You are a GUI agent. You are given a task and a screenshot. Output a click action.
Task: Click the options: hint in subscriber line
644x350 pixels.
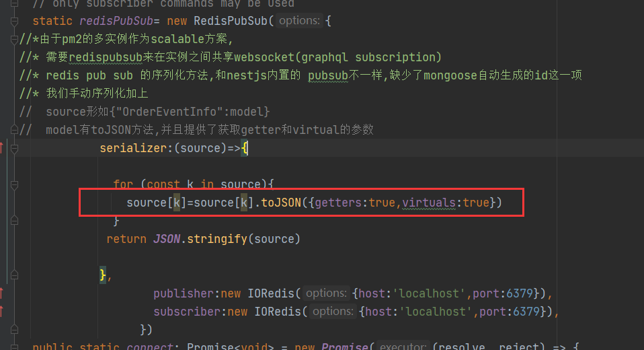click(x=333, y=312)
